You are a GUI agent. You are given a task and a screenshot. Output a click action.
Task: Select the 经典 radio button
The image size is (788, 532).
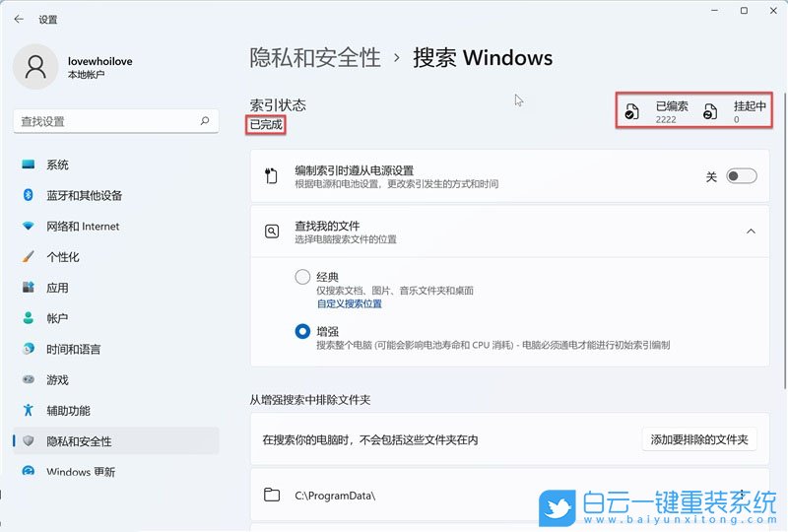click(x=302, y=277)
